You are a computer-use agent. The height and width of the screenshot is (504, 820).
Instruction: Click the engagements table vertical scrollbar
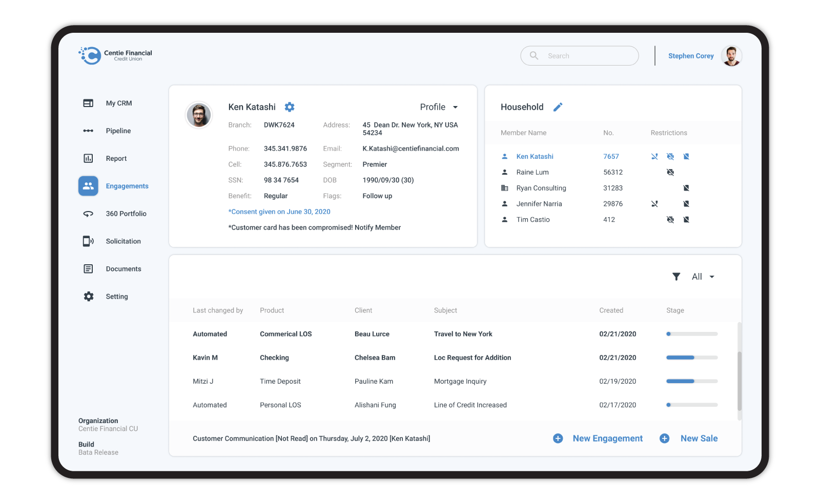tap(740, 381)
